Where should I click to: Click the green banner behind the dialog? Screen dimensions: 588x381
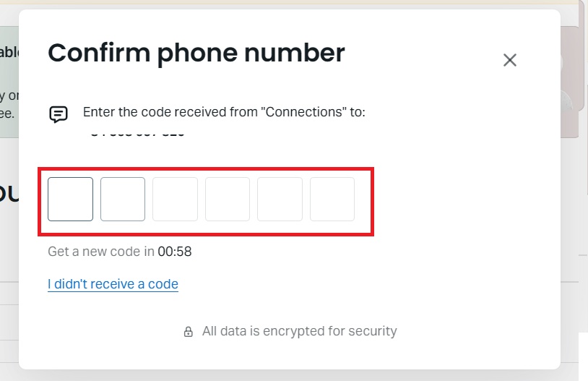coord(9,80)
